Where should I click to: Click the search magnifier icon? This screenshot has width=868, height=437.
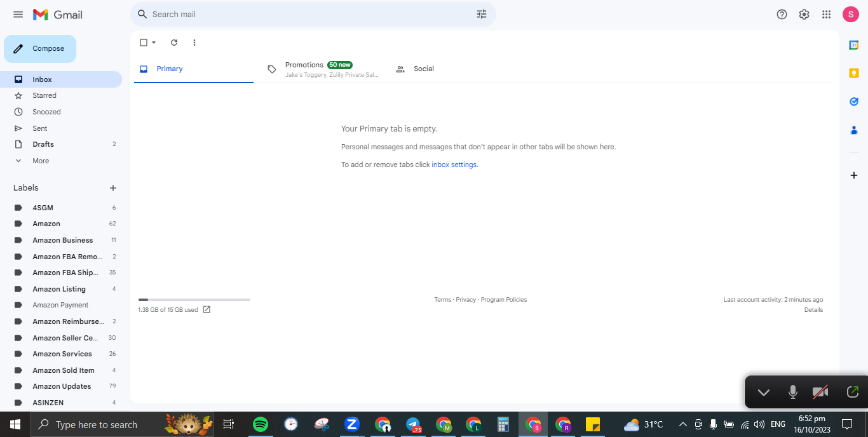pos(142,14)
